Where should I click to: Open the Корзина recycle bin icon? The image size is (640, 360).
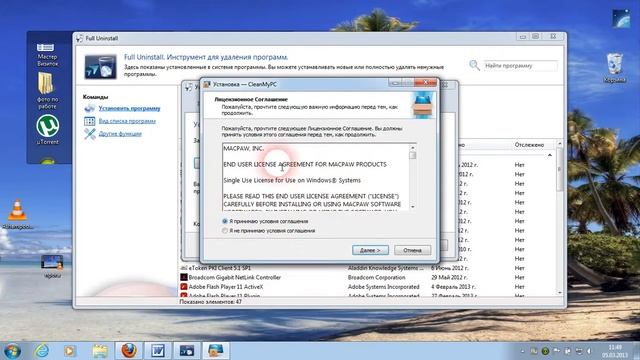(x=614, y=68)
